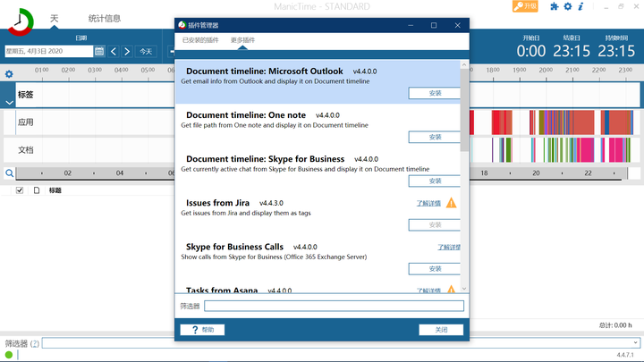
Task: Click the 关闭 button in plugin manager
Action: tap(442, 330)
